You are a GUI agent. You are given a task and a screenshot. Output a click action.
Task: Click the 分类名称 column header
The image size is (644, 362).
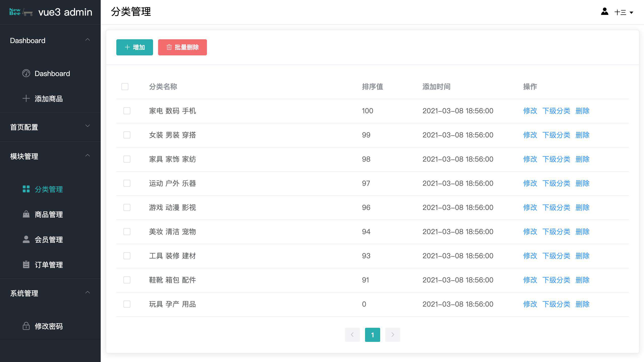163,87
